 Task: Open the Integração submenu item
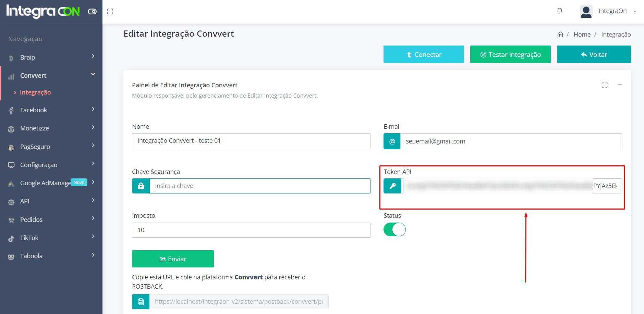click(x=35, y=92)
